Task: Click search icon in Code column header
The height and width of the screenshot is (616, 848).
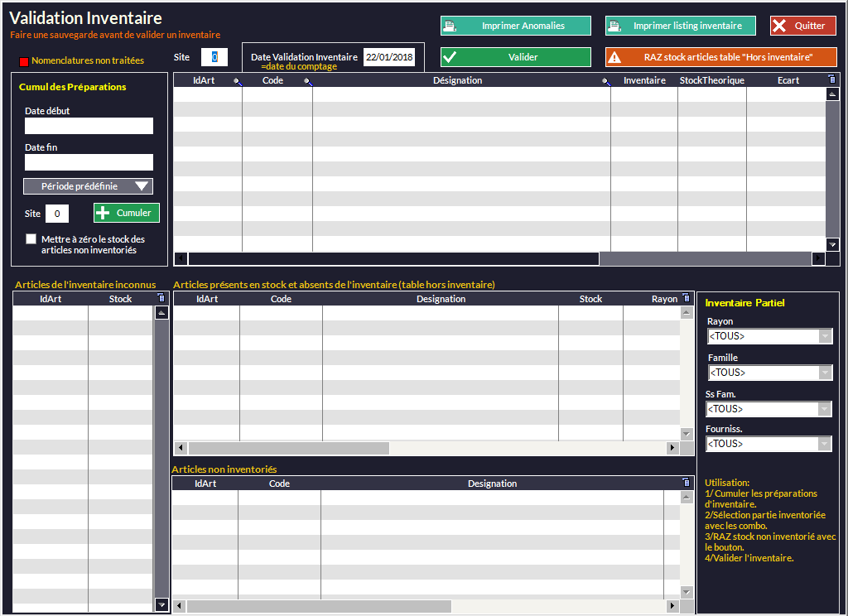Action: tap(307, 81)
